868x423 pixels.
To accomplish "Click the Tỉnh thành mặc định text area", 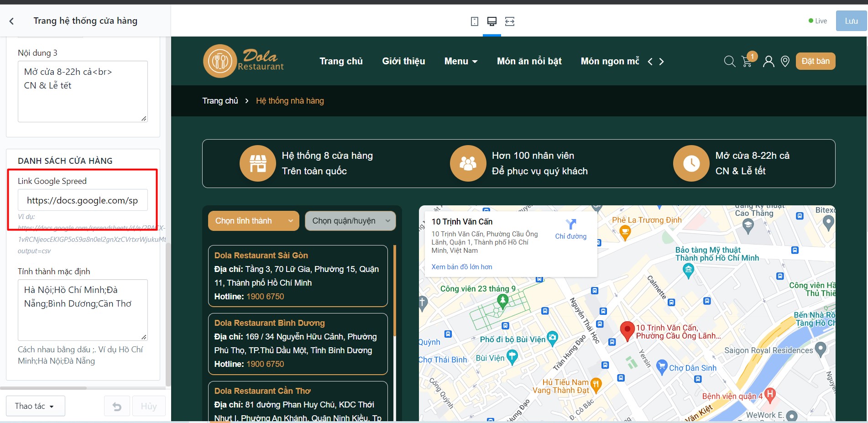I will click(x=83, y=310).
